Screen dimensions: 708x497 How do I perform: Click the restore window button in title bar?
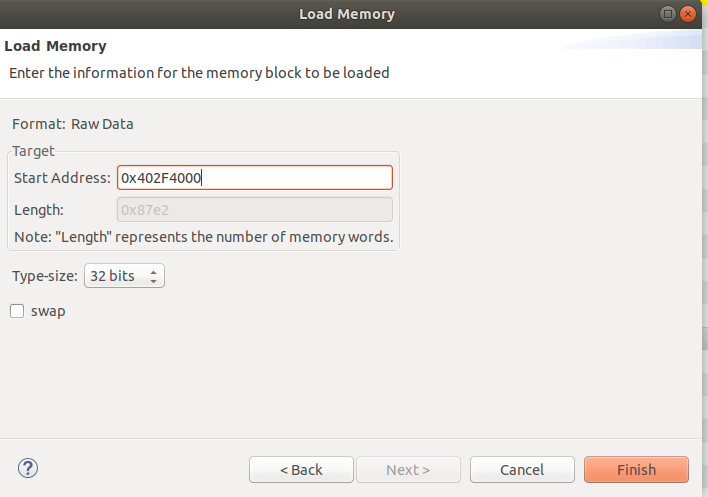(x=668, y=14)
